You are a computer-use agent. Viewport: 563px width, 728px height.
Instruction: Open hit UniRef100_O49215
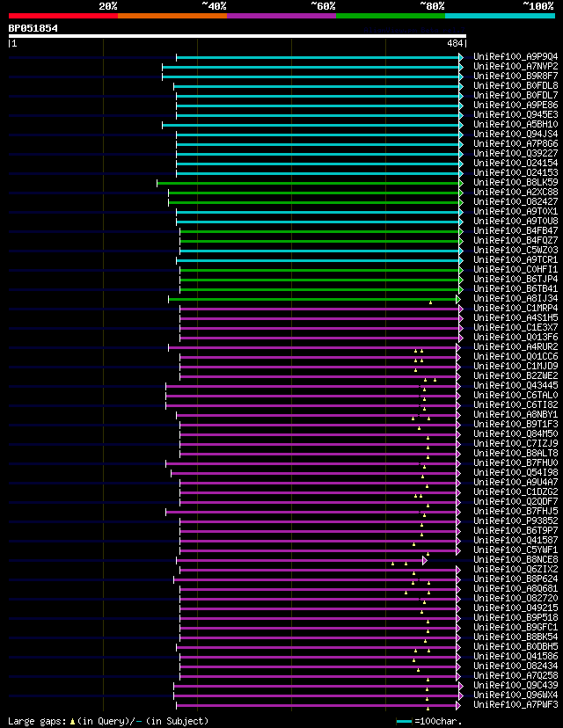coord(515,608)
